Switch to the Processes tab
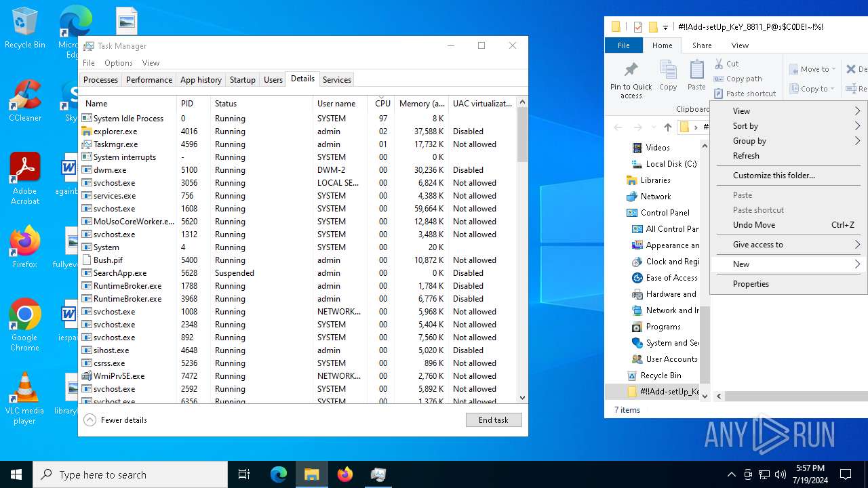 click(100, 80)
